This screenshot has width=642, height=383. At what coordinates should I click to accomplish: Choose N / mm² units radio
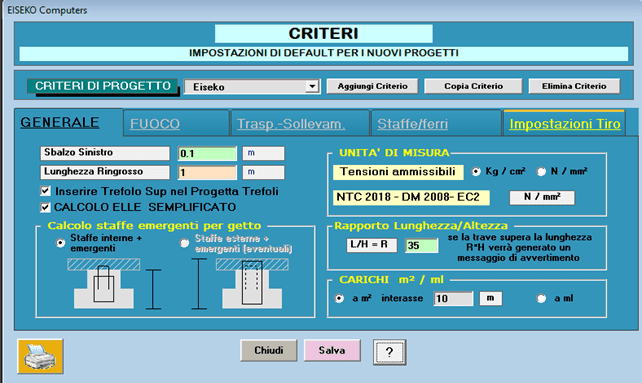[x=541, y=172]
